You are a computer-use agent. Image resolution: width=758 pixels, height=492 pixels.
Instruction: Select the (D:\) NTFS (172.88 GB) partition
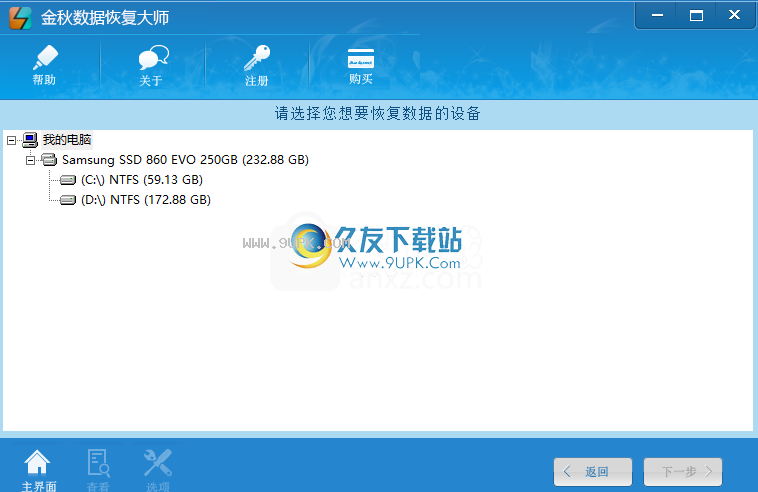tap(146, 200)
